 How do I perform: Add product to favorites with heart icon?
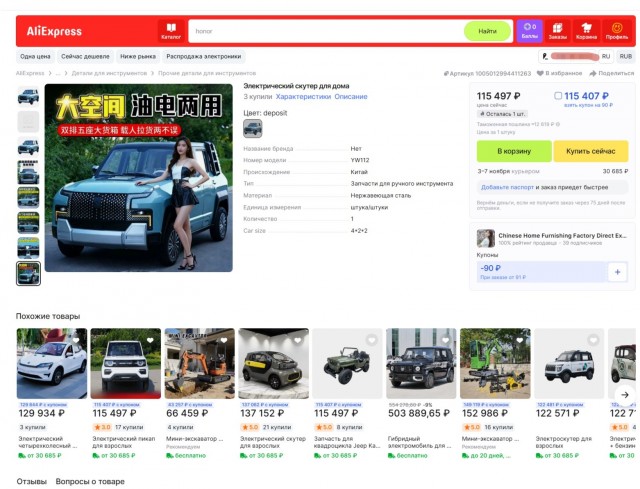(540, 73)
